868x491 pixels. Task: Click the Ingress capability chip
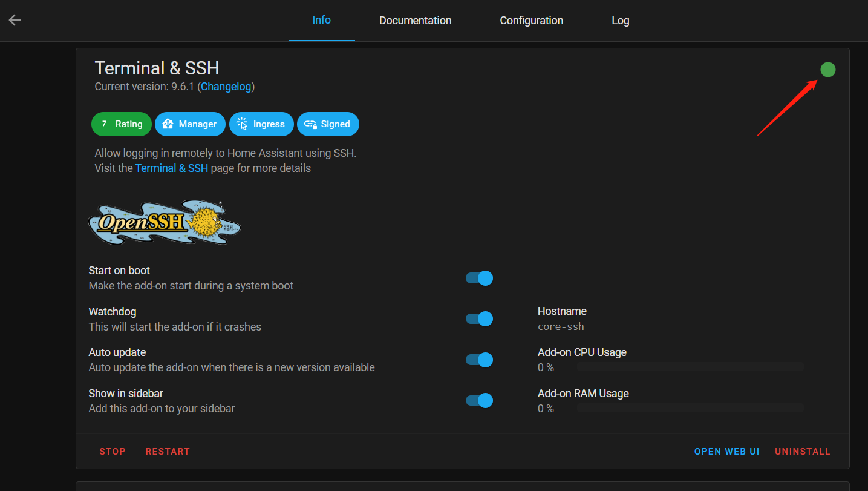pyautogui.click(x=261, y=124)
